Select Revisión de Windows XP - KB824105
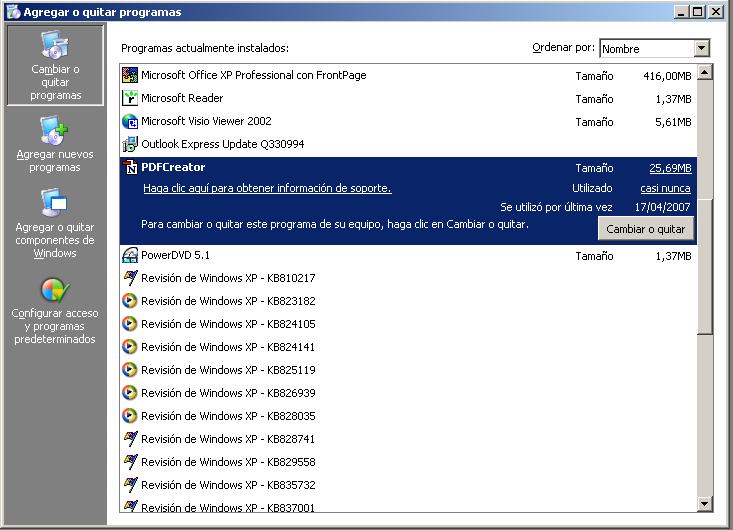The height and width of the screenshot is (530, 733). pyautogui.click(x=408, y=324)
